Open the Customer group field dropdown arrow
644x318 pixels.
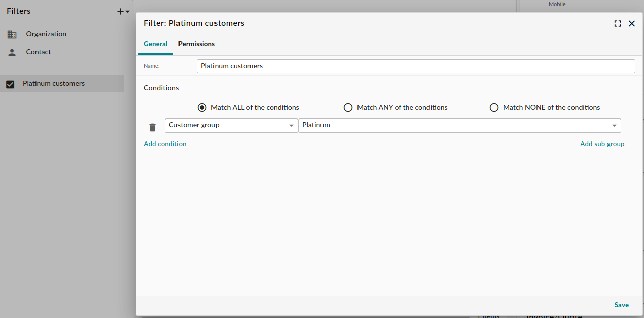(x=291, y=126)
